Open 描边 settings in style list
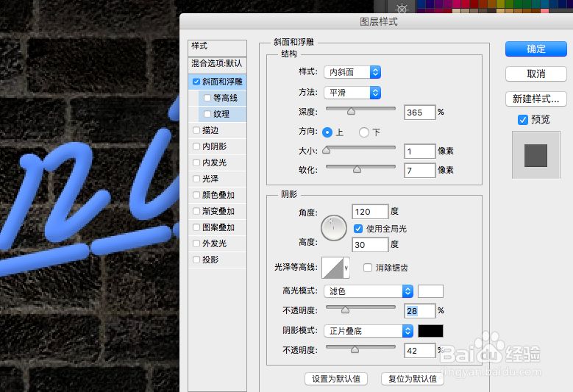 click(210, 130)
